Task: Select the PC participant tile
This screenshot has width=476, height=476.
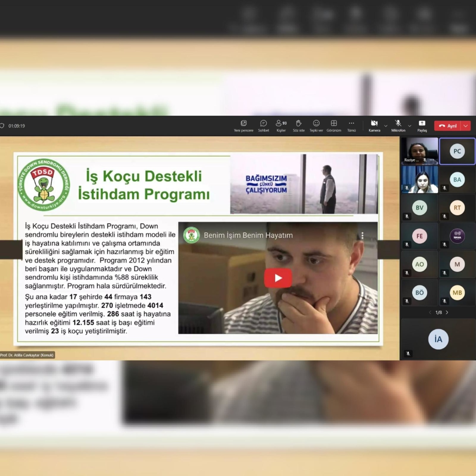Action: (457, 151)
